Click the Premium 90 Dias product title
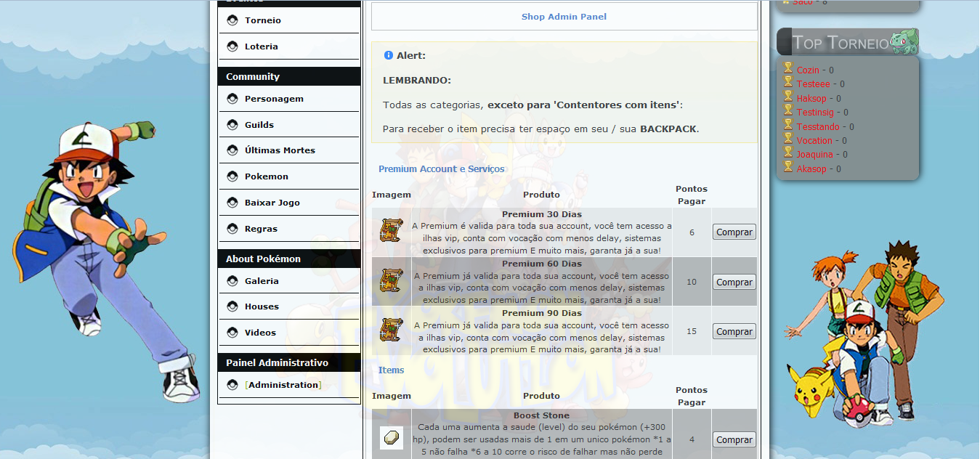Viewport: 980px width, 459px height. click(541, 313)
